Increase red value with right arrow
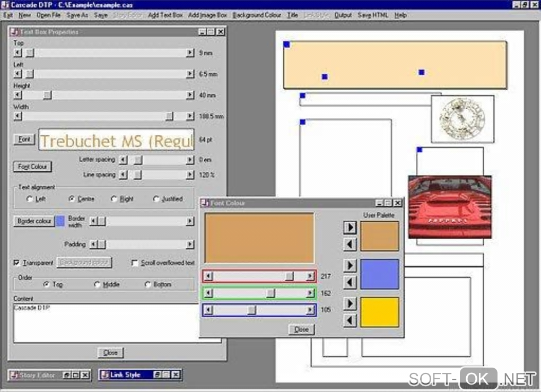The image size is (541, 392). click(310, 276)
